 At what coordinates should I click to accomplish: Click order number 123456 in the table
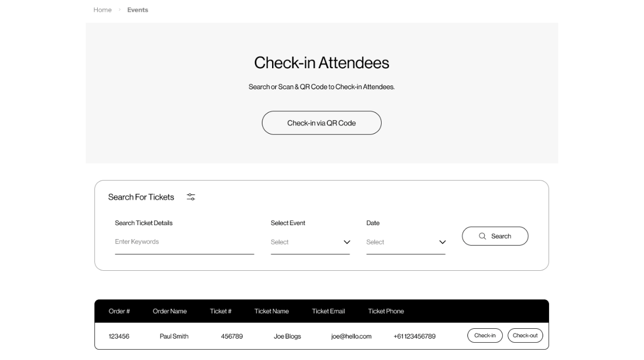tap(119, 336)
